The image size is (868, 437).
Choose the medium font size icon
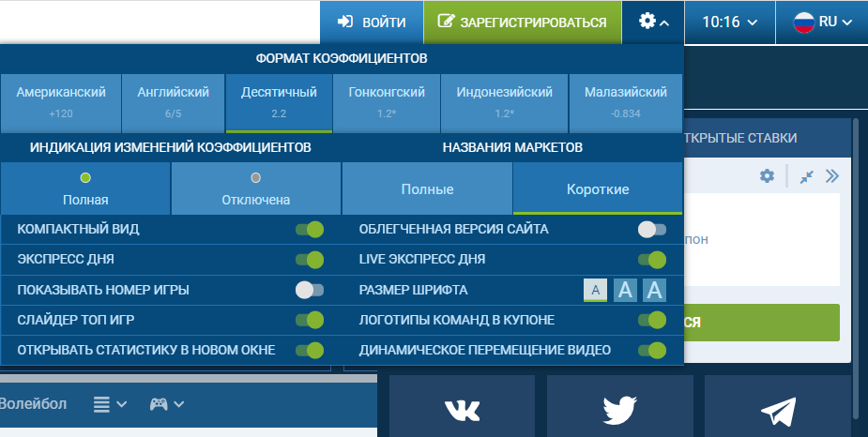tap(625, 290)
